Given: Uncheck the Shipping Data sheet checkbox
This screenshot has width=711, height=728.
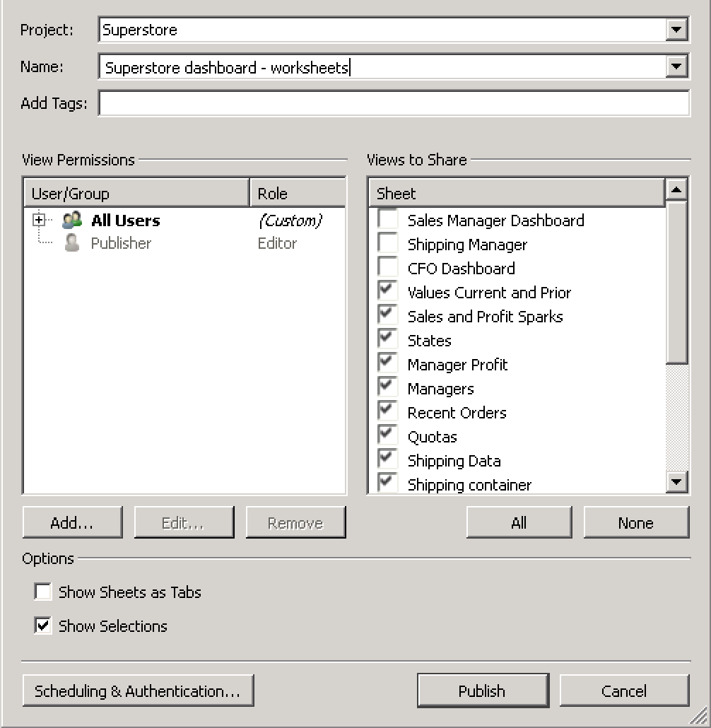Looking at the screenshot, I should coord(388,459).
